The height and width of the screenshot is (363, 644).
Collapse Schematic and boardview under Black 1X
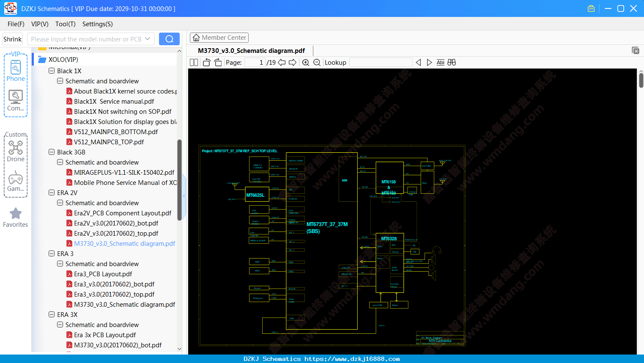point(60,81)
